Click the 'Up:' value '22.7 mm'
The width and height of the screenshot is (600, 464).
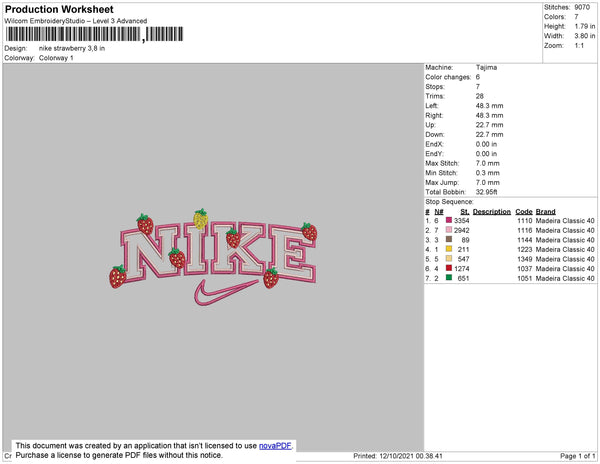(489, 125)
